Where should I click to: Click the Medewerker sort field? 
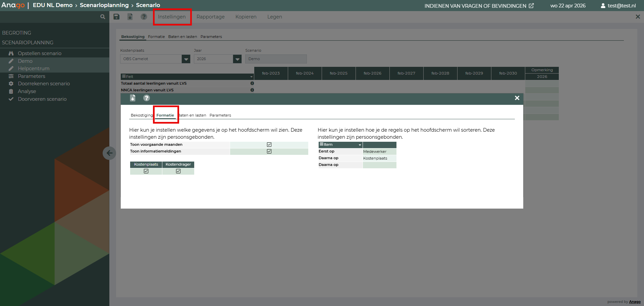379,151
